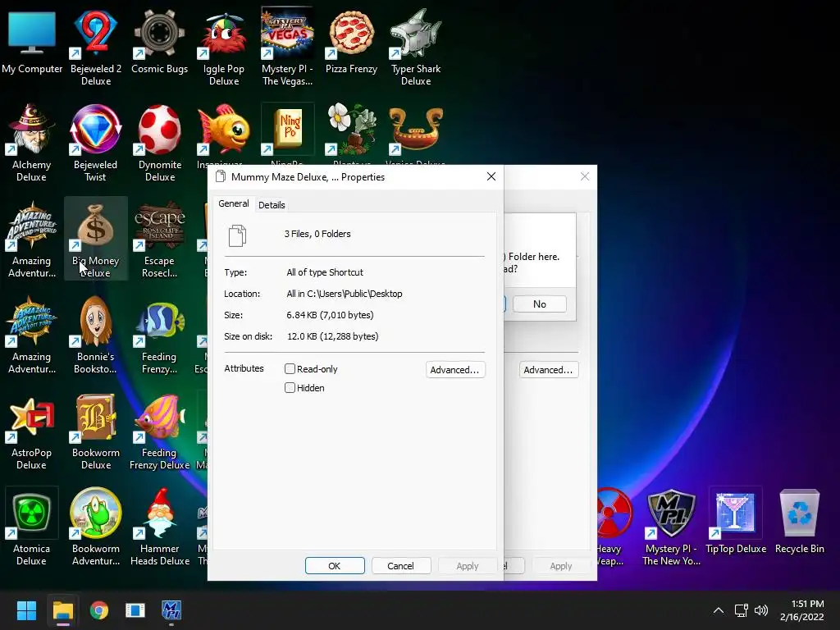Select the Bejeweled 2 Deluxe shortcut
840x630 pixels.
click(x=96, y=47)
